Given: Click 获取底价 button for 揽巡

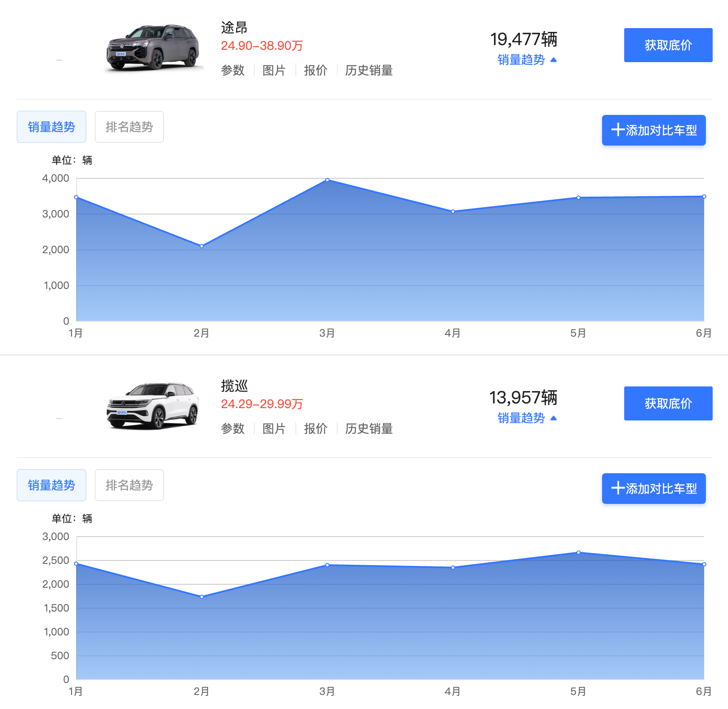Looking at the screenshot, I should click(x=668, y=403).
